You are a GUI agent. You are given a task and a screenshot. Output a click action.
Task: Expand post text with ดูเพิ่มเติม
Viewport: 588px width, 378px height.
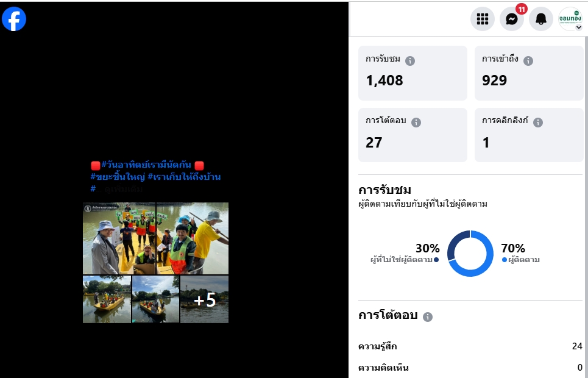124,189
